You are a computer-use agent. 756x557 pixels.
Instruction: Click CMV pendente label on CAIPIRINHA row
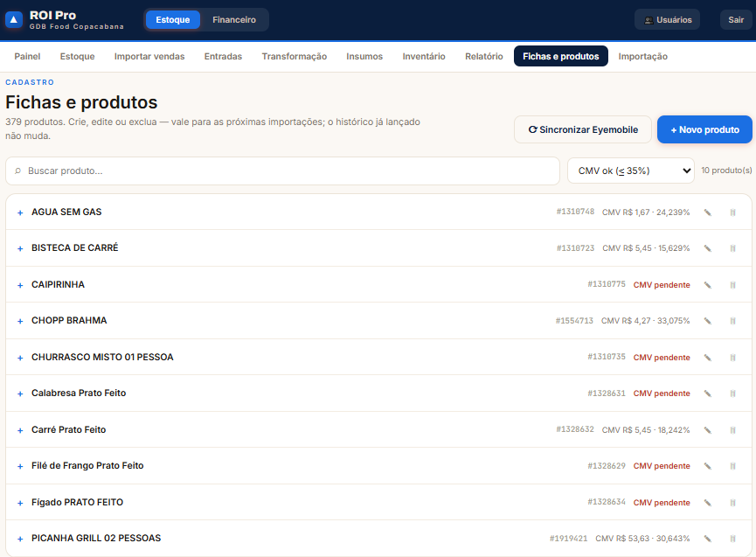(x=662, y=285)
